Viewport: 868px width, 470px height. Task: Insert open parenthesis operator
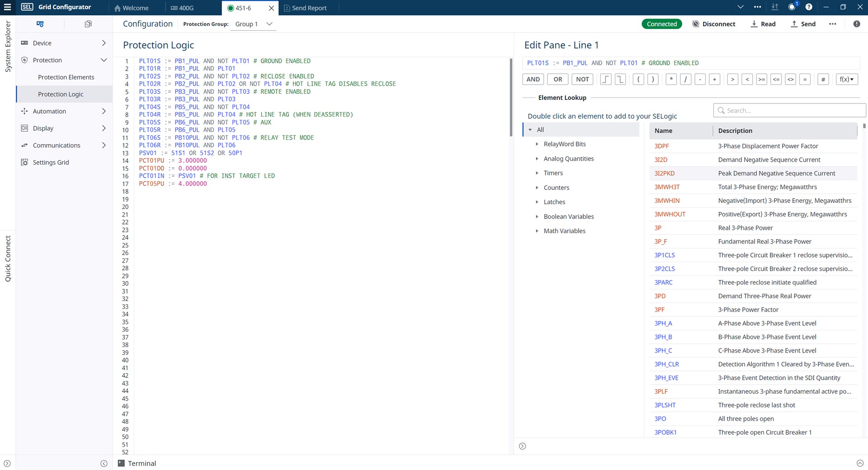(638, 80)
